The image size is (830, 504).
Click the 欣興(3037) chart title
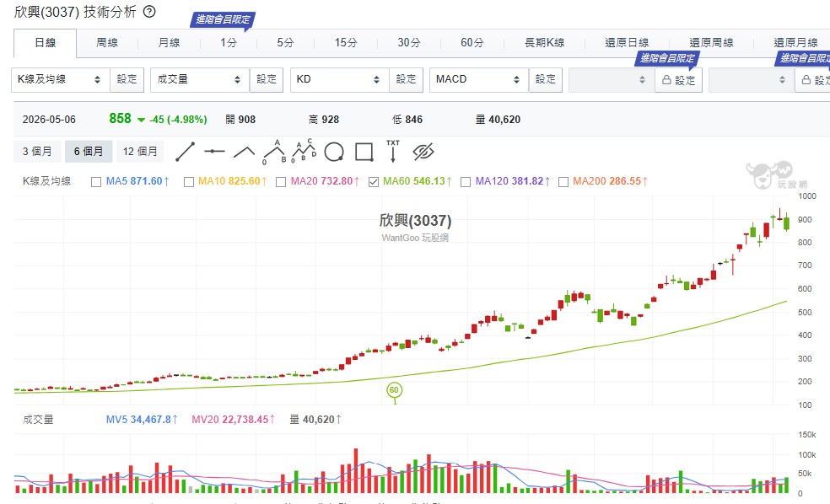(x=416, y=221)
